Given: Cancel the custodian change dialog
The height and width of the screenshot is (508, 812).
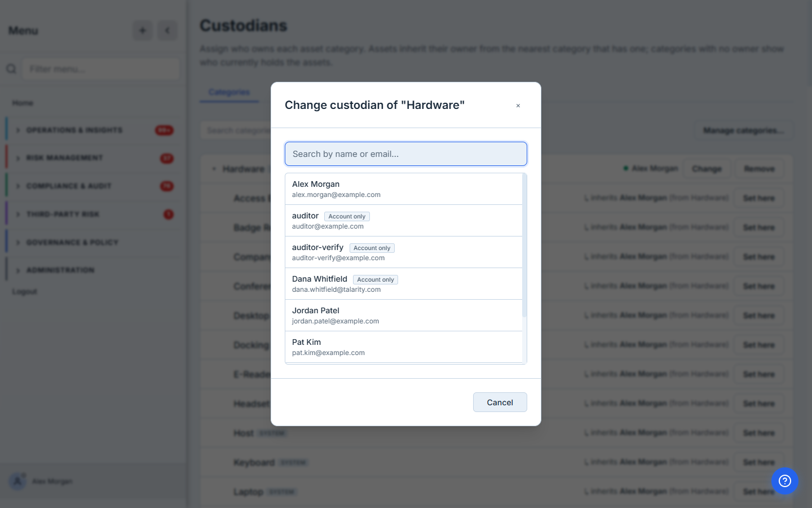Looking at the screenshot, I should (x=500, y=402).
